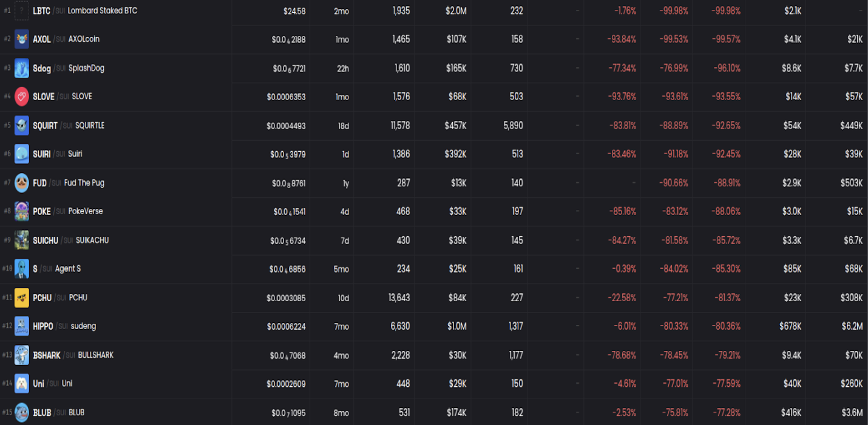Click PCHU's 13,643 transactions value
The image size is (868, 425).
pyautogui.click(x=399, y=297)
